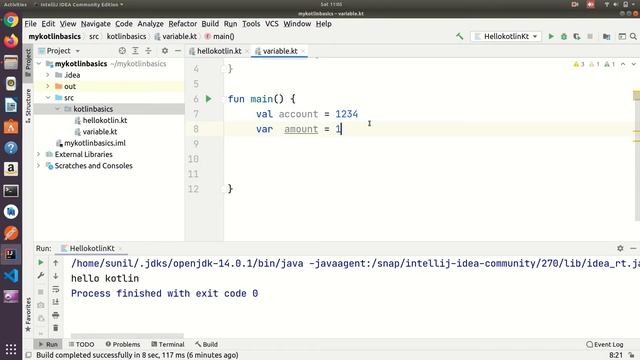640x360 pixels.
Task: Toggle scroll to end in Run console
Action: click(x=56, y=302)
